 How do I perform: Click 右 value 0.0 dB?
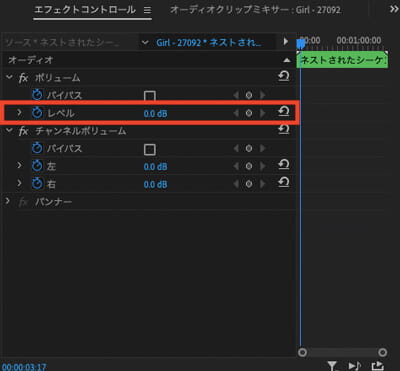pyautogui.click(x=156, y=184)
